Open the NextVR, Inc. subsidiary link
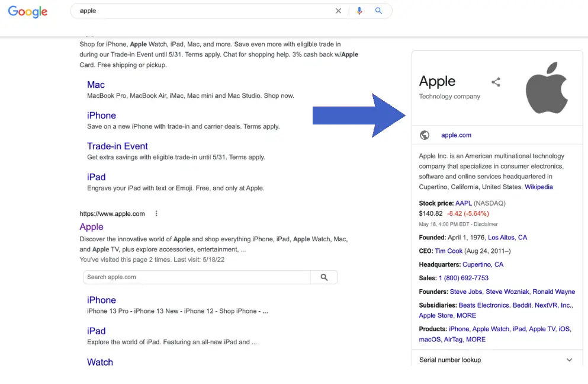 click(x=553, y=305)
